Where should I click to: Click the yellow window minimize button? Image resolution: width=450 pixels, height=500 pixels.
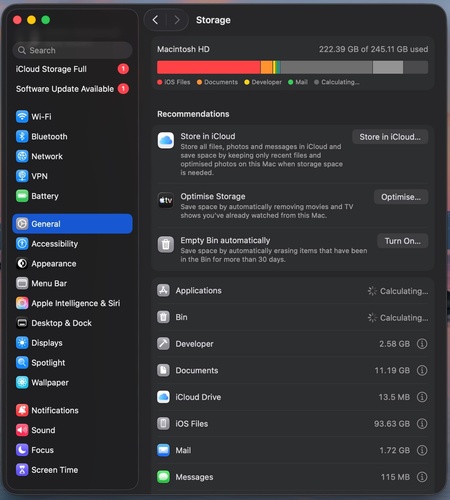pyautogui.click(x=31, y=20)
